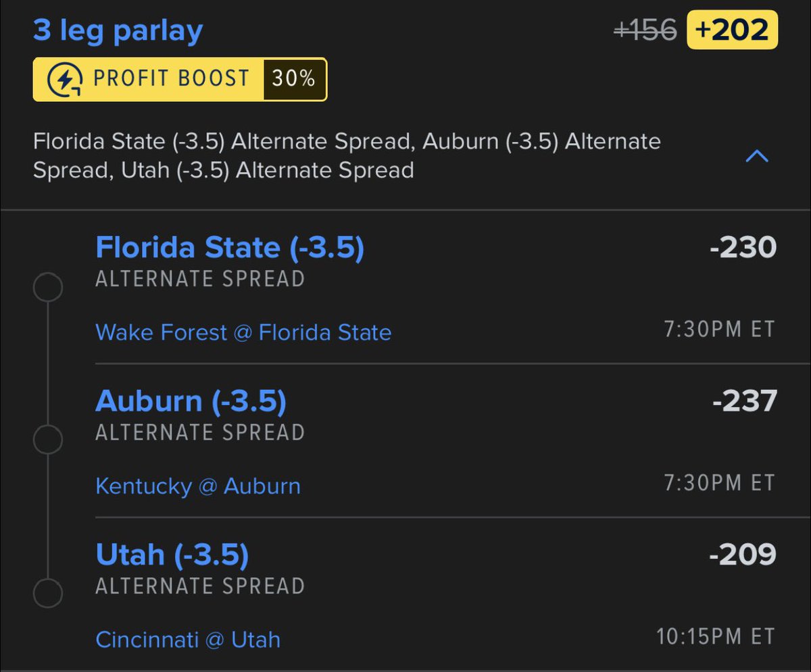This screenshot has width=811, height=672.
Task: Click the 10:15PM ET game time
Action: (715, 636)
